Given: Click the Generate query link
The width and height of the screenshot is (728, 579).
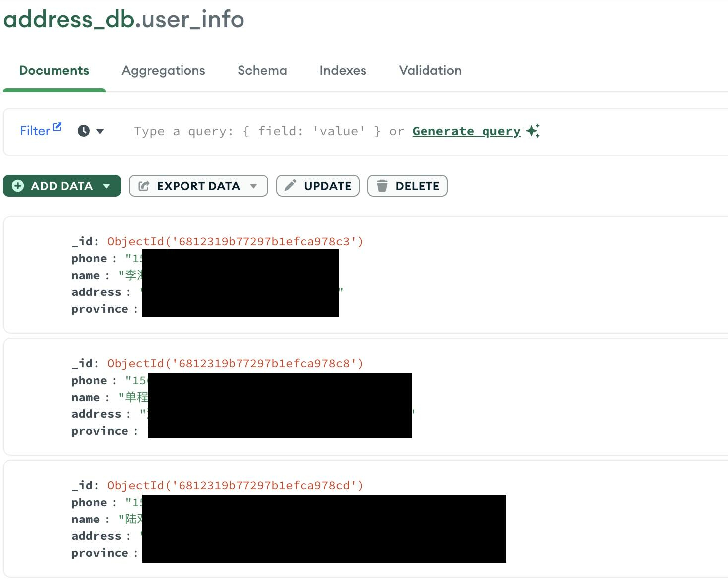Looking at the screenshot, I should pos(466,131).
